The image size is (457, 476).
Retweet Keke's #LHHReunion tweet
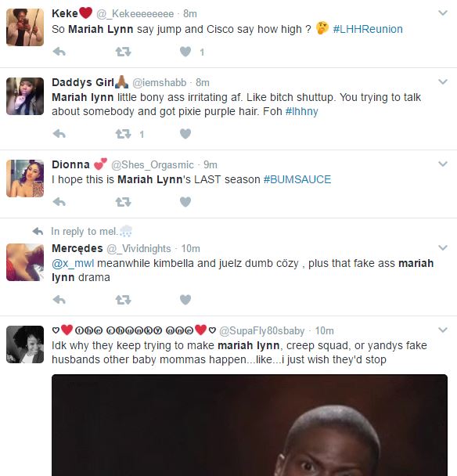(x=123, y=52)
